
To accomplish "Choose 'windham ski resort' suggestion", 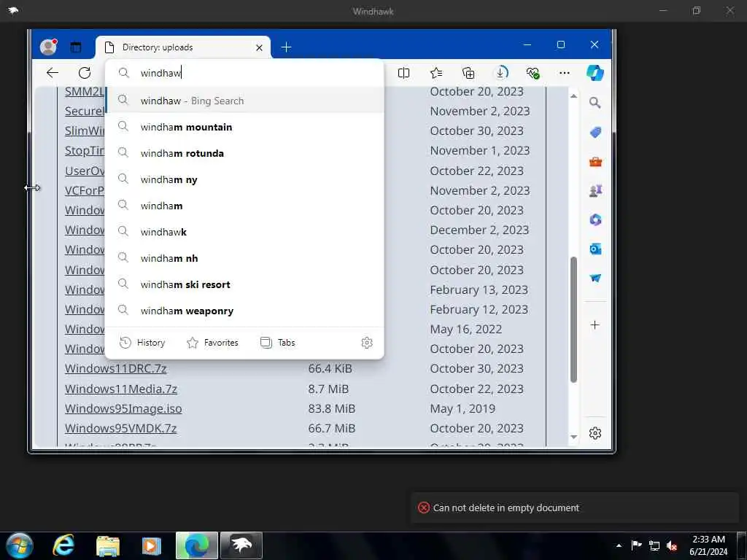I will [244, 284].
